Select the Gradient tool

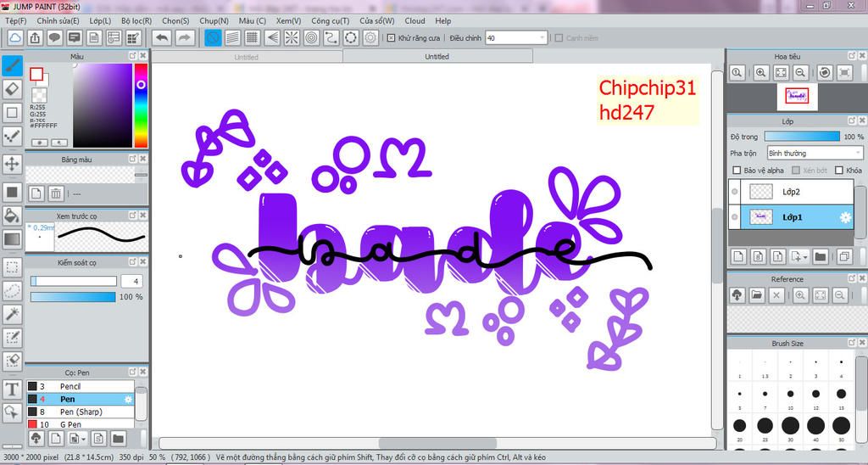tap(12, 239)
